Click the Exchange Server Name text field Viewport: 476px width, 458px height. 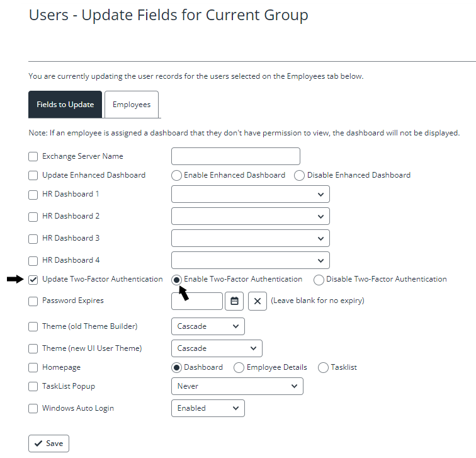[235, 156]
